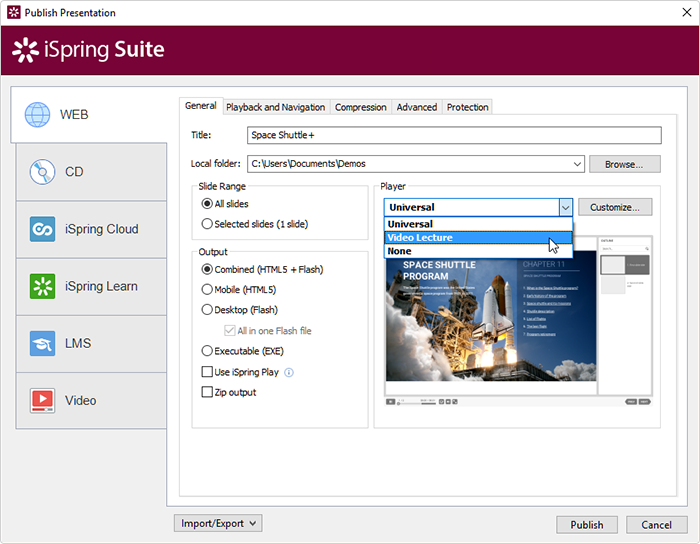Select the iSpring Learn green icon
The height and width of the screenshot is (544, 700).
click(42, 286)
